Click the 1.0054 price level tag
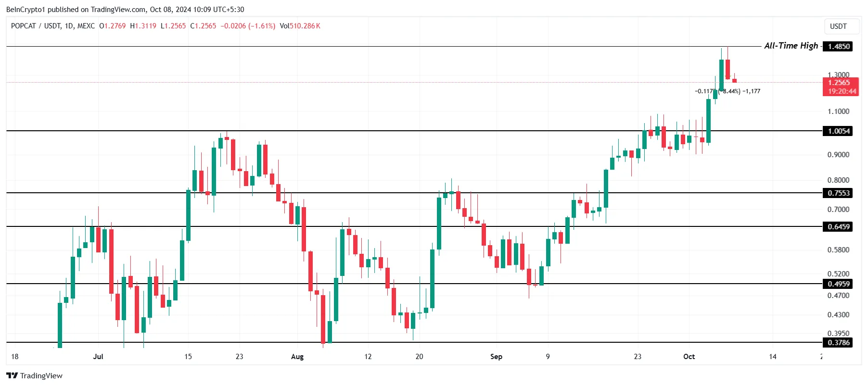 point(839,131)
